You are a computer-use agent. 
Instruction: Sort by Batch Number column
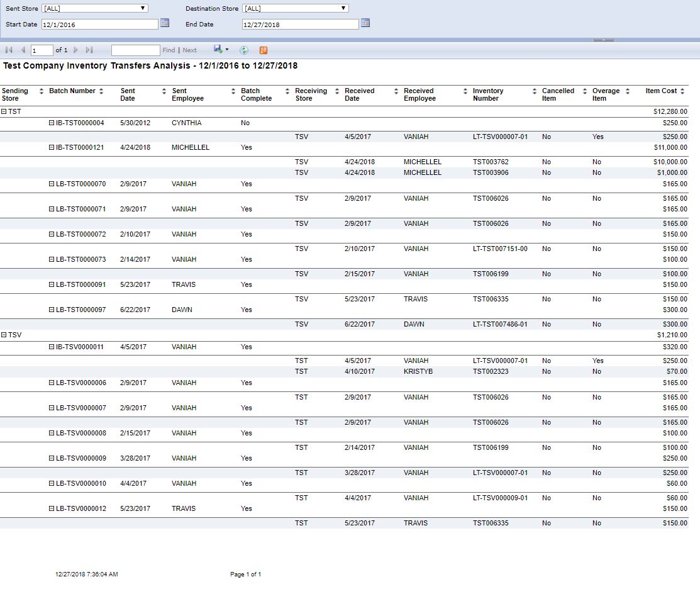[101, 91]
